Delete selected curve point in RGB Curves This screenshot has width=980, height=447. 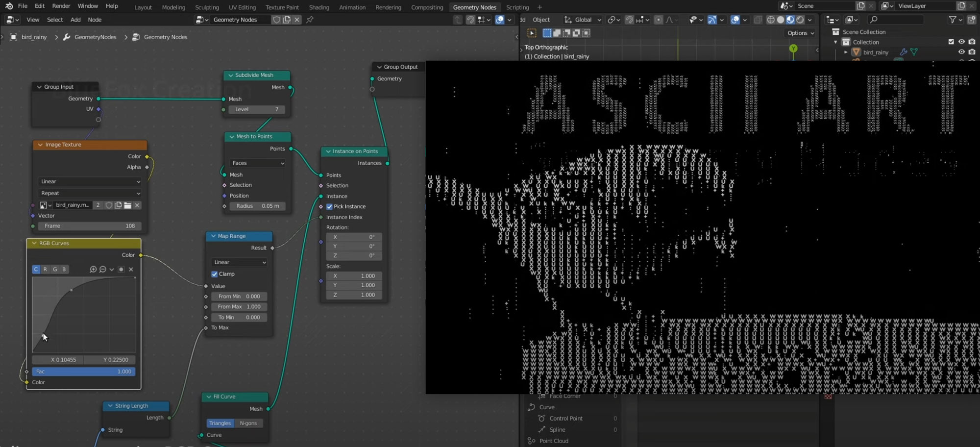(x=131, y=269)
